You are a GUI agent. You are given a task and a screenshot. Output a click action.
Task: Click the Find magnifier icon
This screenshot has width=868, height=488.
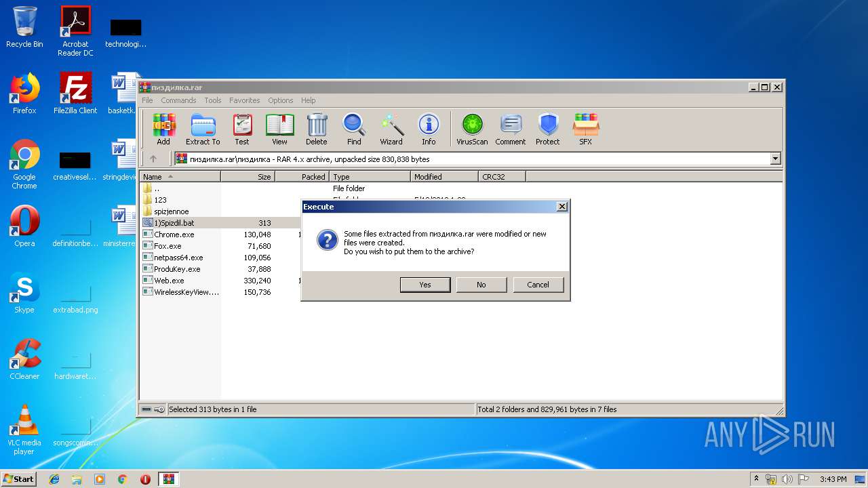[x=354, y=129]
